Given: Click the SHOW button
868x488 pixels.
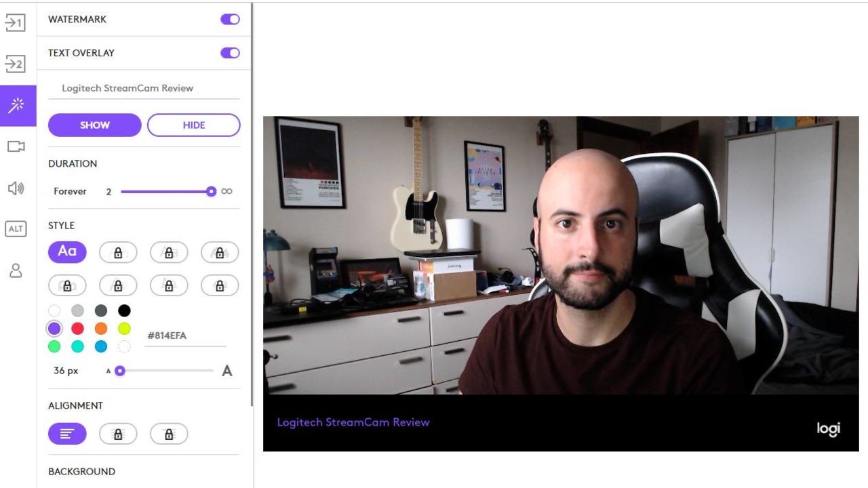Looking at the screenshot, I should tap(95, 125).
